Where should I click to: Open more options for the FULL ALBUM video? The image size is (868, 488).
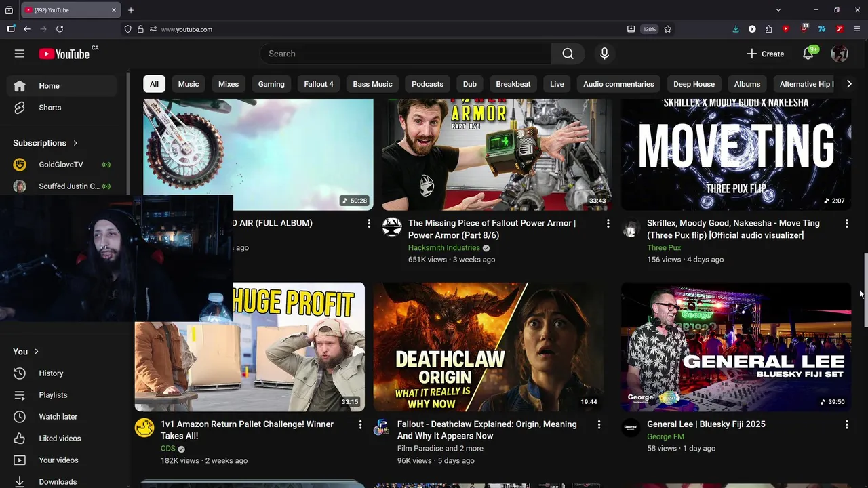coord(369,223)
